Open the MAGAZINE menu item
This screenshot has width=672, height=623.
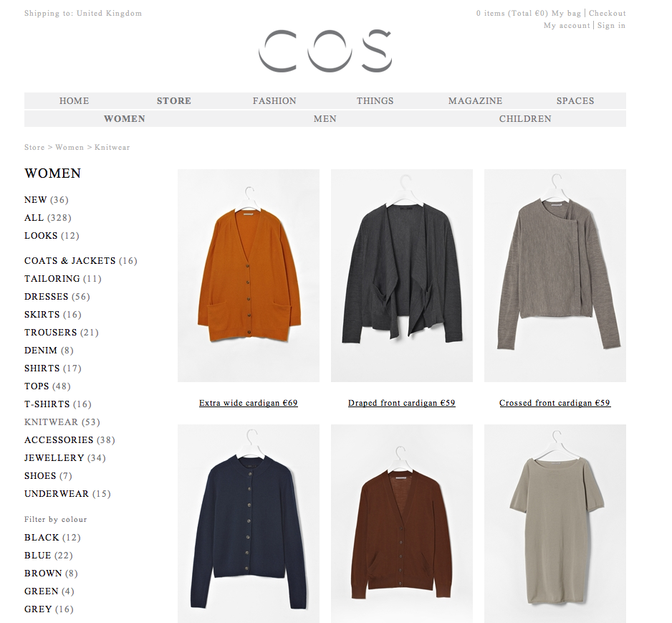(475, 101)
